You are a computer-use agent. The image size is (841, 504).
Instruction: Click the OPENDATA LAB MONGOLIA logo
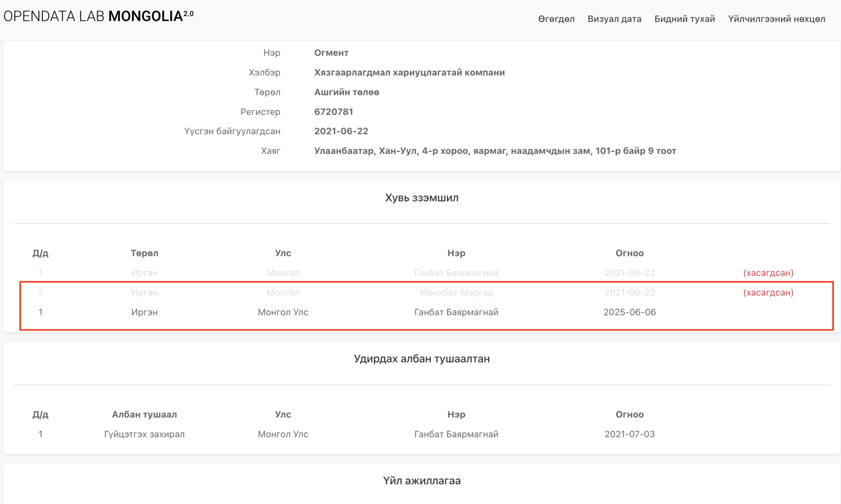(x=98, y=16)
